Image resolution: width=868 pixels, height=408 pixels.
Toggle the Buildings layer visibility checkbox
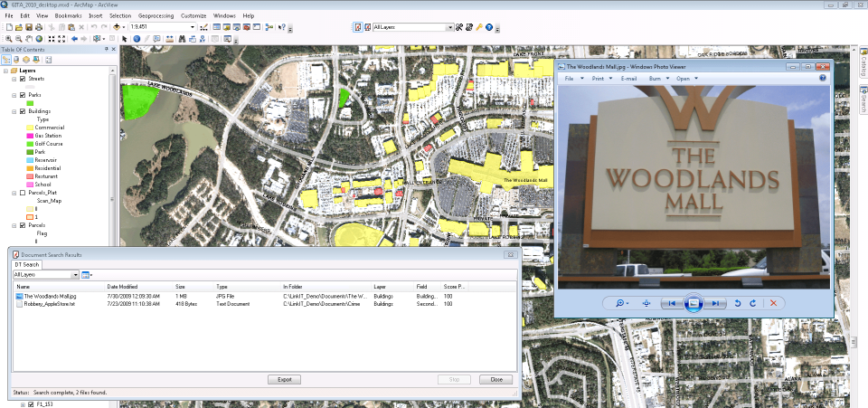22,111
